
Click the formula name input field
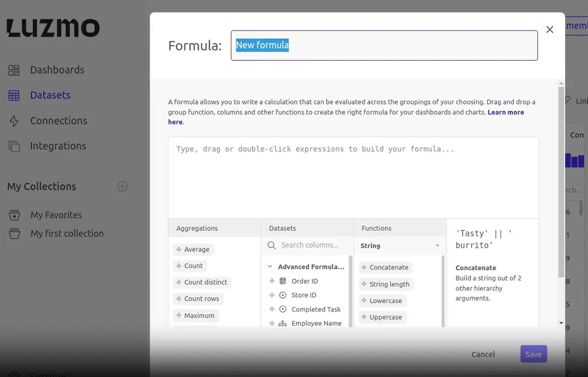pos(384,45)
